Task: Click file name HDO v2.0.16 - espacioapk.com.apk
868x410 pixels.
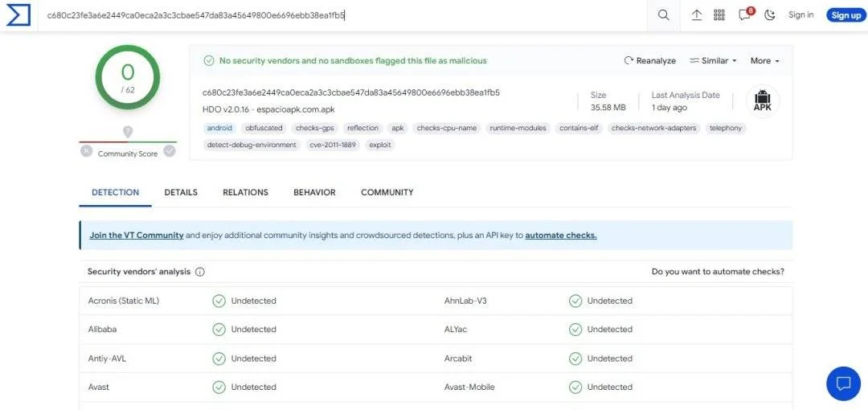Action: pos(268,109)
